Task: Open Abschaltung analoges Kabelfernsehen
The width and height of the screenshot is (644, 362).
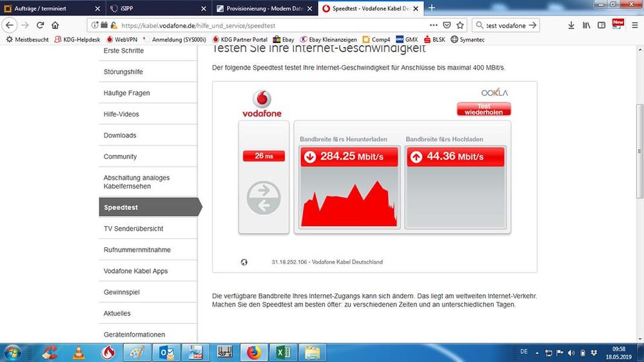Action: click(x=137, y=182)
